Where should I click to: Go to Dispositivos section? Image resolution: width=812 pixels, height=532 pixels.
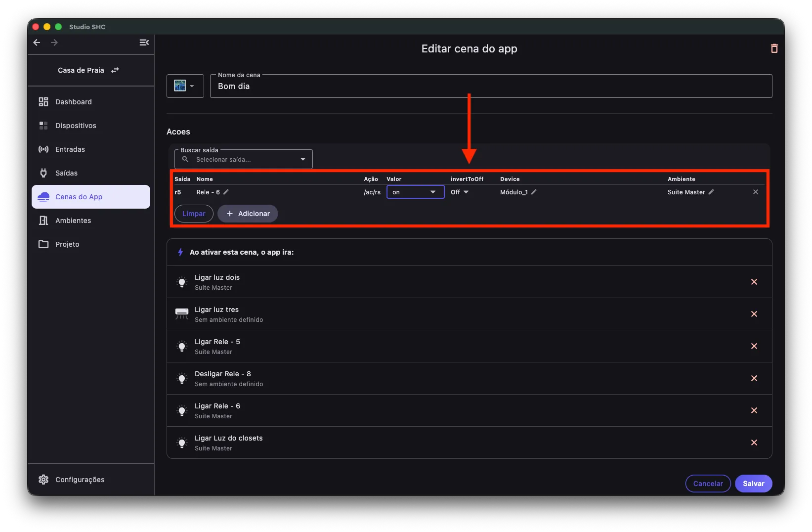coord(91,126)
